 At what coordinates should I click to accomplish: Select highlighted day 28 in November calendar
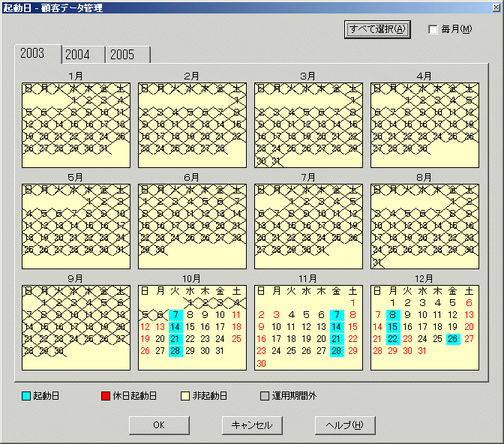pyautogui.click(x=337, y=351)
